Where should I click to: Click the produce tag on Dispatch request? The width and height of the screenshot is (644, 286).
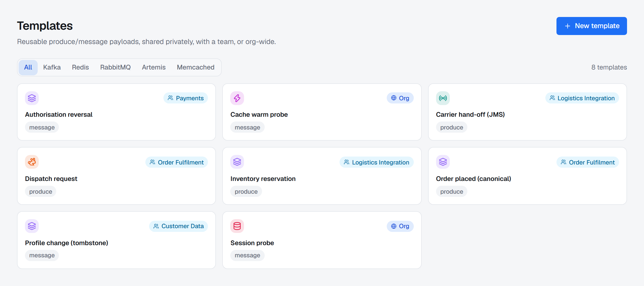point(41,192)
